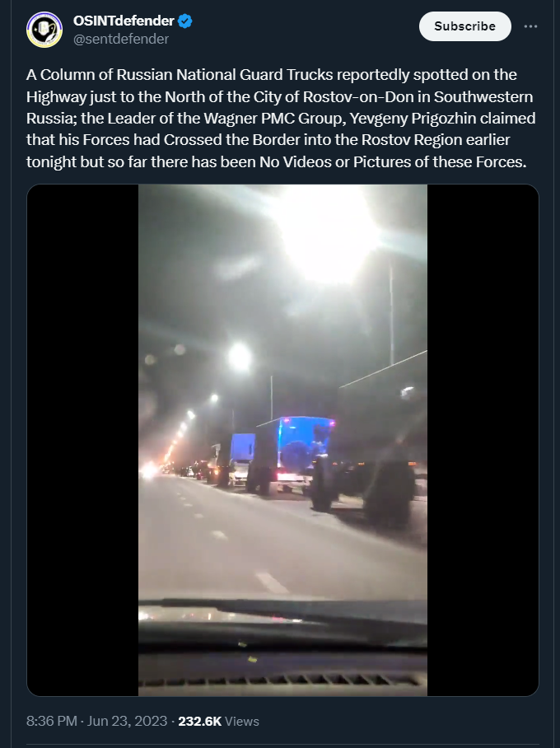
Task: Click the left black letterbox of the video
Action: (x=82, y=440)
